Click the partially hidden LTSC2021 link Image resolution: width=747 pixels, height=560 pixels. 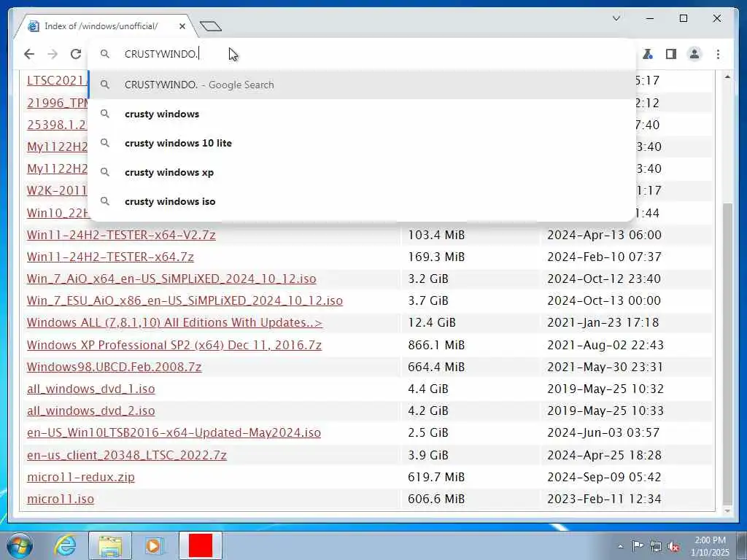57,80
